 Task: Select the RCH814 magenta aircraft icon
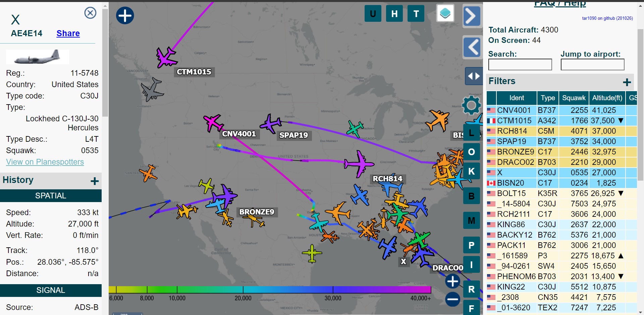[359, 164]
